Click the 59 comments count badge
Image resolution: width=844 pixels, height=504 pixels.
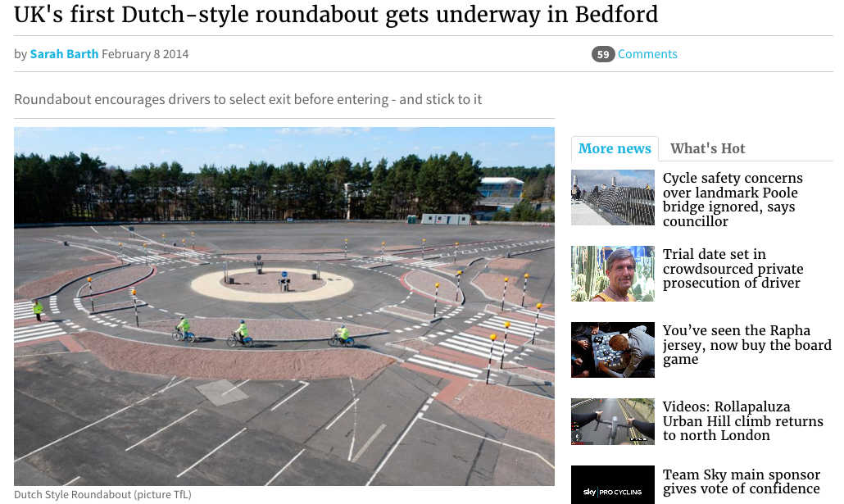click(603, 54)
